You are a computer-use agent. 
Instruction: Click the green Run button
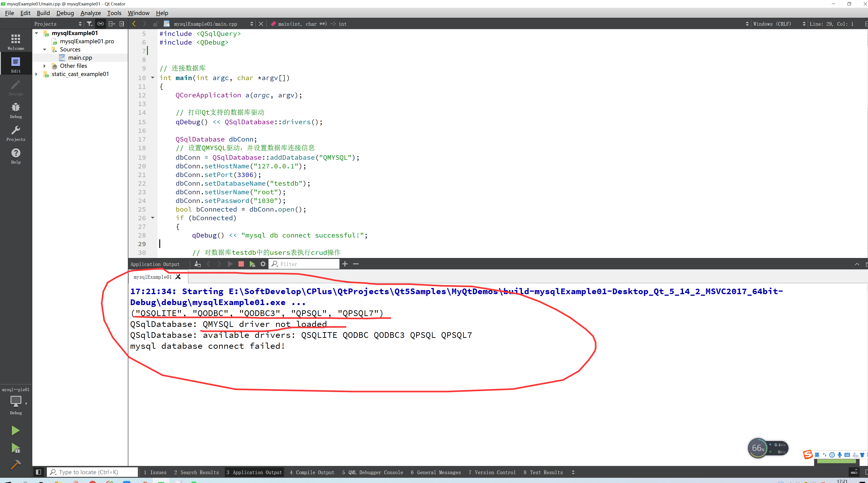click(x=15, y=430)
